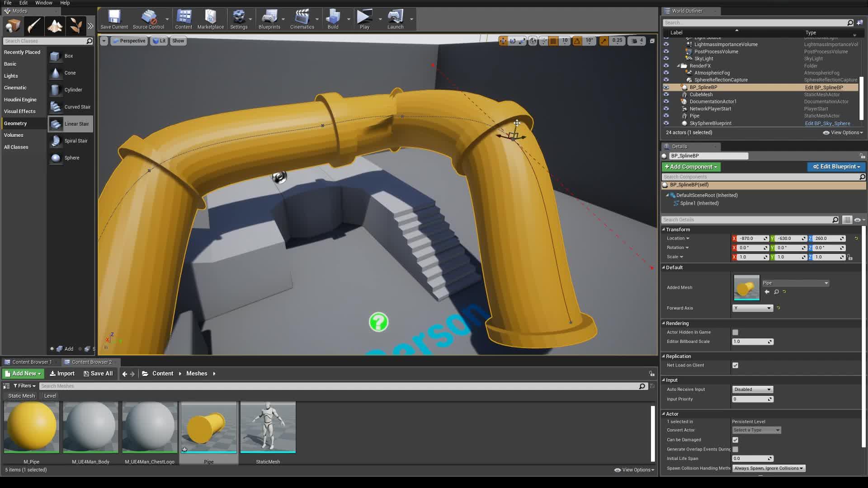Open Cinematics from the toolbar

(302, 19)
